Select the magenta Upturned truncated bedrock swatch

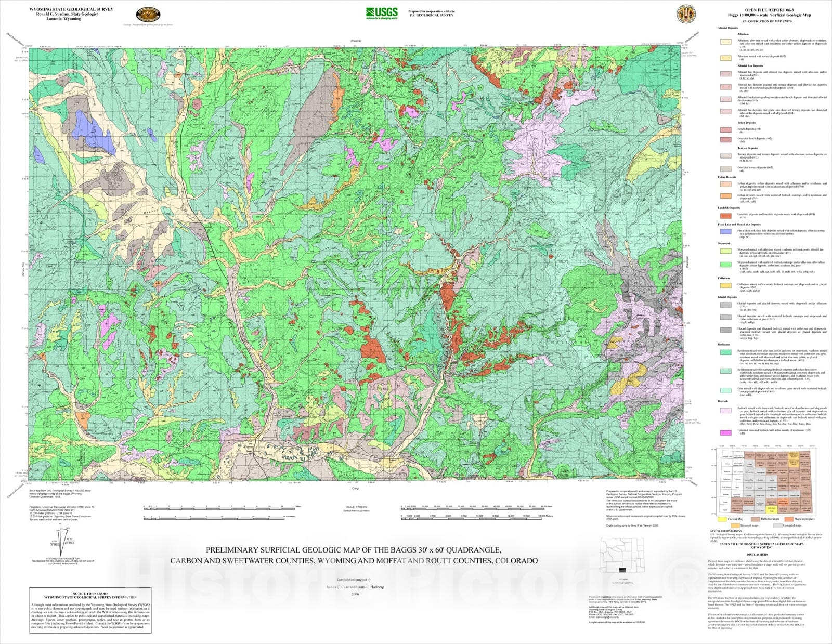coord(725,432)
